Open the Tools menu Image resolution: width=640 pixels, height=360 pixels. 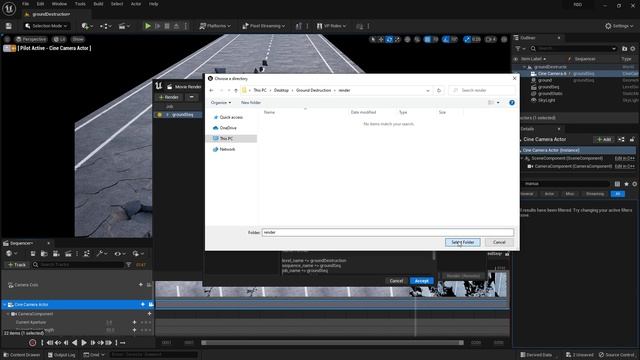(x=80, y=4)
